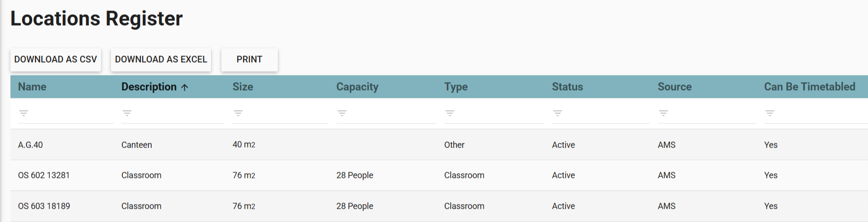Image resolution: width=868 pixels, height=222 pixels.
Task: Download the register as CSV
Action: (55, 59)
